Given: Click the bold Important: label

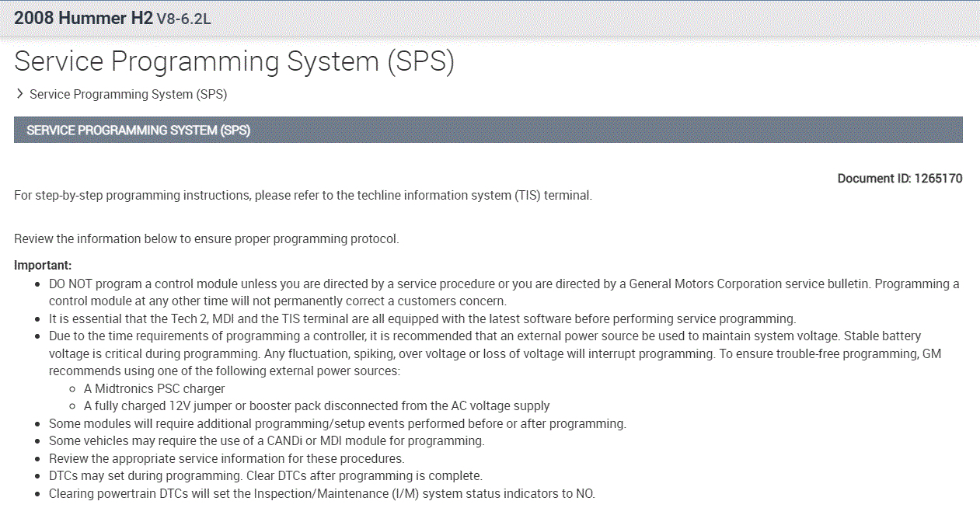Looking at the screenshot, I should point(43,266).
